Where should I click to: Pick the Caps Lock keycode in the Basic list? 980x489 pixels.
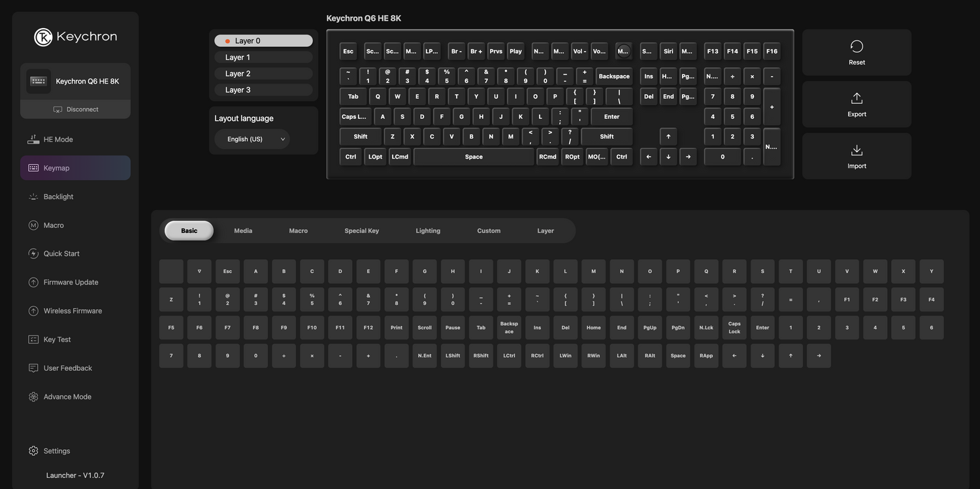click(734, 328)
